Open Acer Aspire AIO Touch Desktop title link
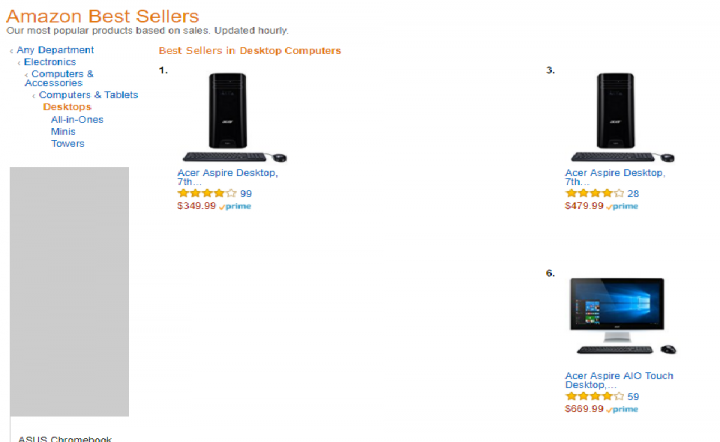Screen dimensions: 720x442 [619, 380]
